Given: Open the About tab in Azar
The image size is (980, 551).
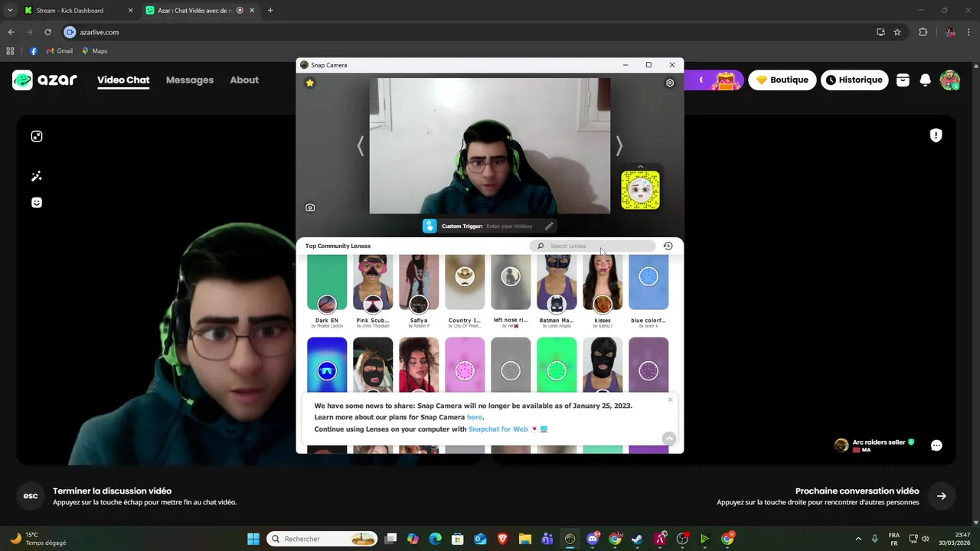Looking at the screenshot, I should 244,80.
